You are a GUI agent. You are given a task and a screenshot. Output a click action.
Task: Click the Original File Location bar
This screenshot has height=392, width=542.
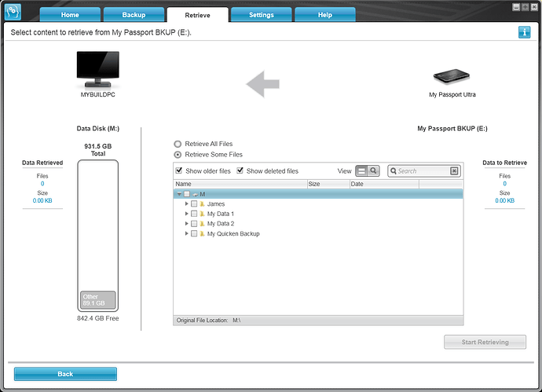318,321
